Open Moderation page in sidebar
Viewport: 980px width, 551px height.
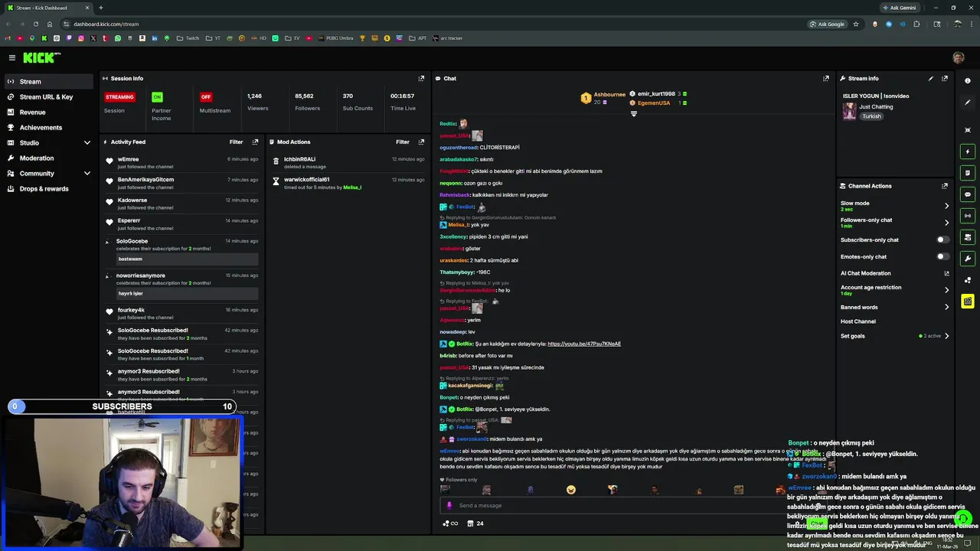point(49,158)
